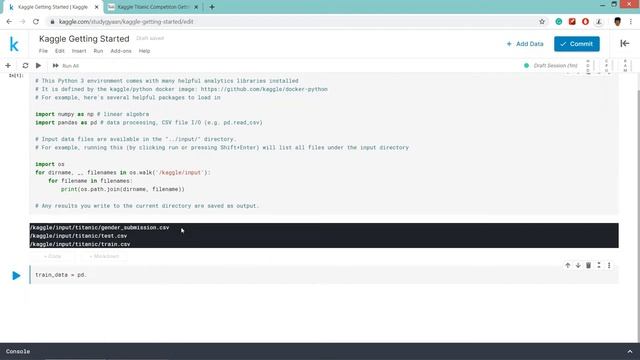Image resolution: width=640 pixels, height=360 pixels.
Task: Open a new browser tab
Action: pos(212,7)
